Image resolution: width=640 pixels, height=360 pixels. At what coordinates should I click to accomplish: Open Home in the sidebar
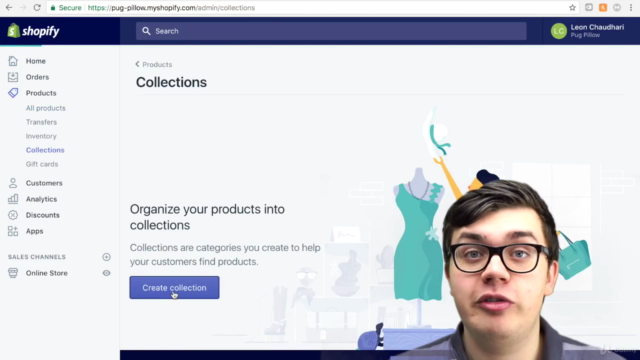pyautogui.click(x=36, y=61)
